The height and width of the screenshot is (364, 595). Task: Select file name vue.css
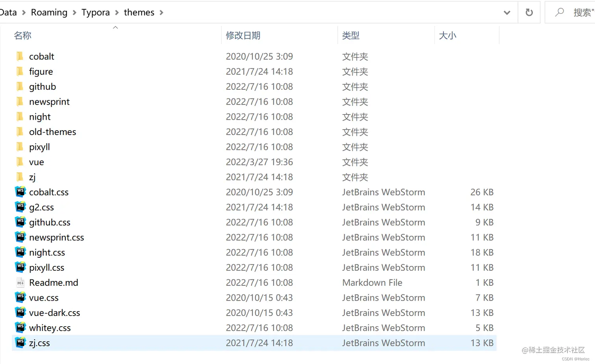tap(44, 298)
